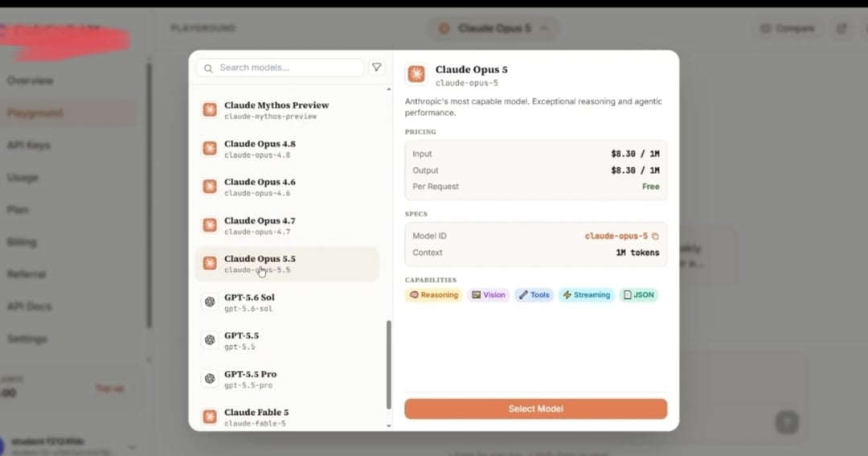Click the GPT-5.6 Sol OpenAI logo icon
868x456 pixels.
210,302
